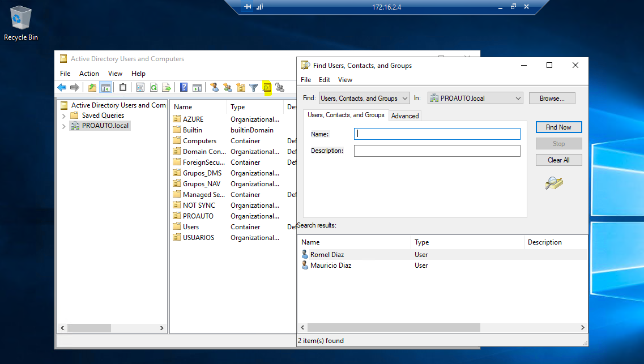Sort search results by Type column header

click(x=467, y=242)
